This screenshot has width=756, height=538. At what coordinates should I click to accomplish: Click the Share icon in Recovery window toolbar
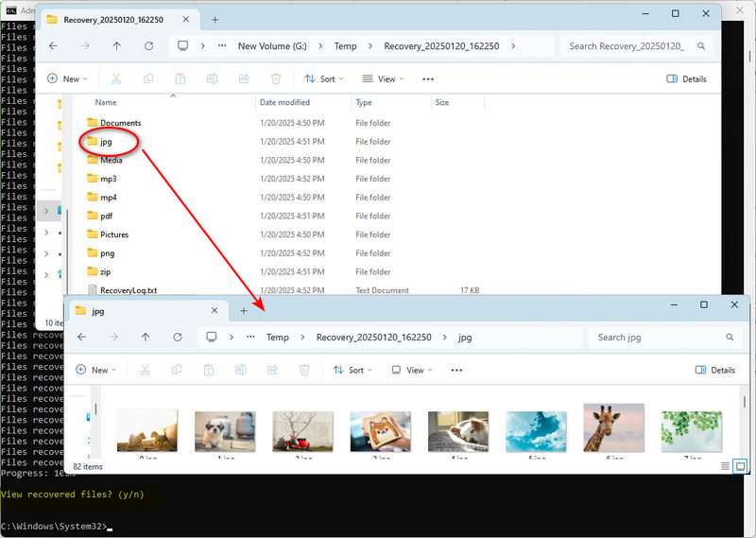(x=244, y=78)
